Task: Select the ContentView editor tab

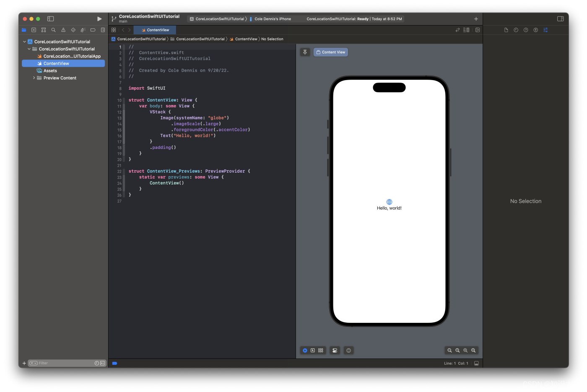Action: pyautogui.click(x=155, y=30)
